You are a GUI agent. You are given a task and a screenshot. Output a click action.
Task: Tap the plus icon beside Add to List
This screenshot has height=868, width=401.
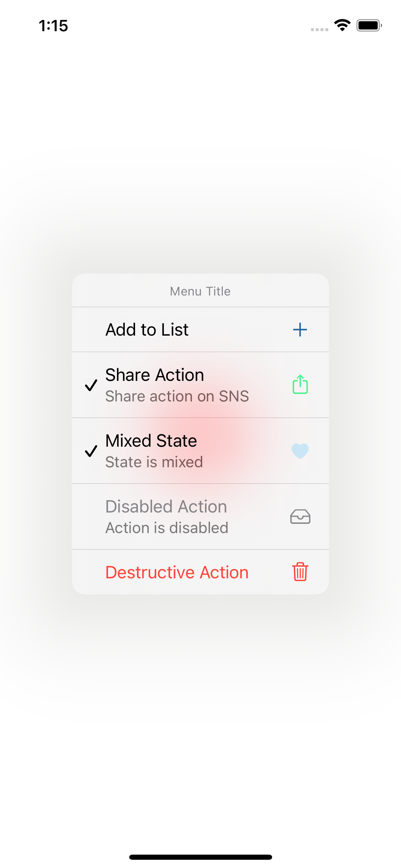(300, 329)
